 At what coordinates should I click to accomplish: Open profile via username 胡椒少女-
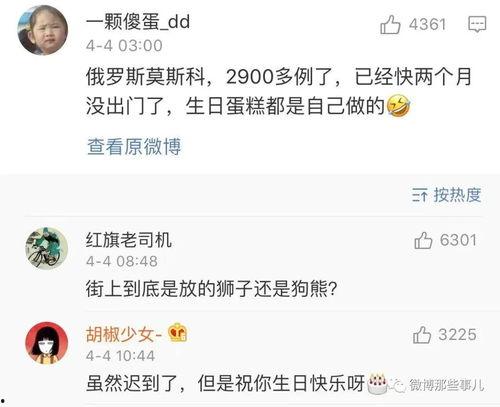pyautogui.click(x=124, y=334)
